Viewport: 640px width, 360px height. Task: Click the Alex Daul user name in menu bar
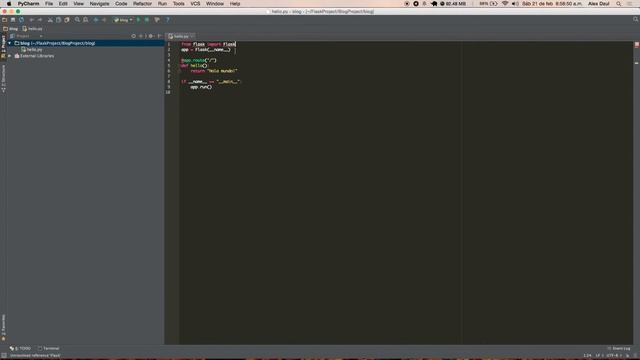[599, 4]
